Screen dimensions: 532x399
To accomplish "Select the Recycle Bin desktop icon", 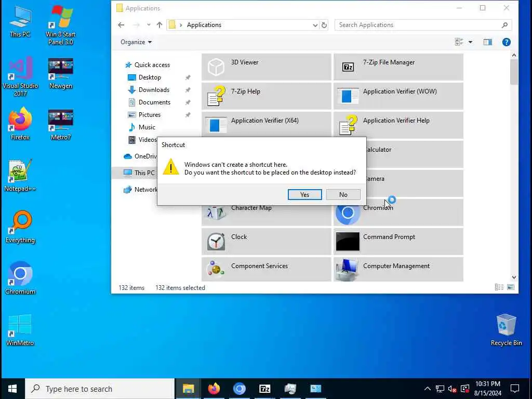I will (x=506, y=330).
